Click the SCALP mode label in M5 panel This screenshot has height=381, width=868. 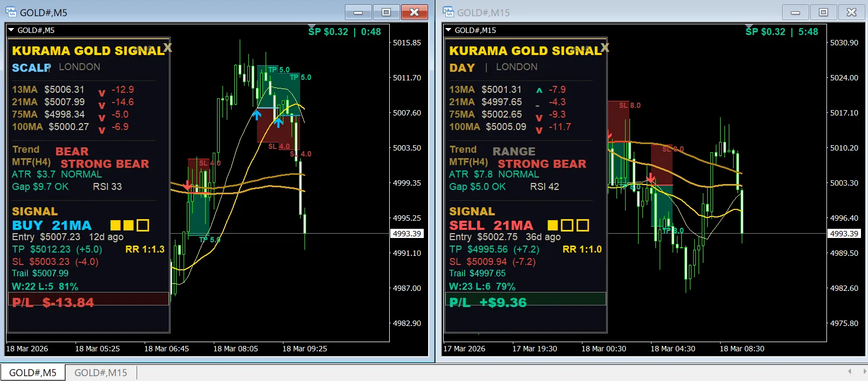click(x=31, y=67)
